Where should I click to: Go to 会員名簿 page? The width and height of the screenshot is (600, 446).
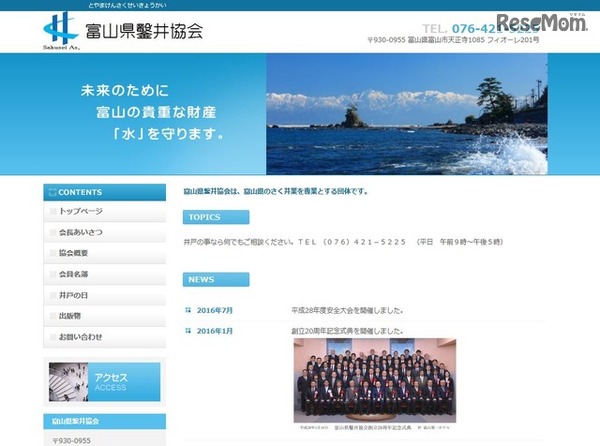(x=104, y=274)
